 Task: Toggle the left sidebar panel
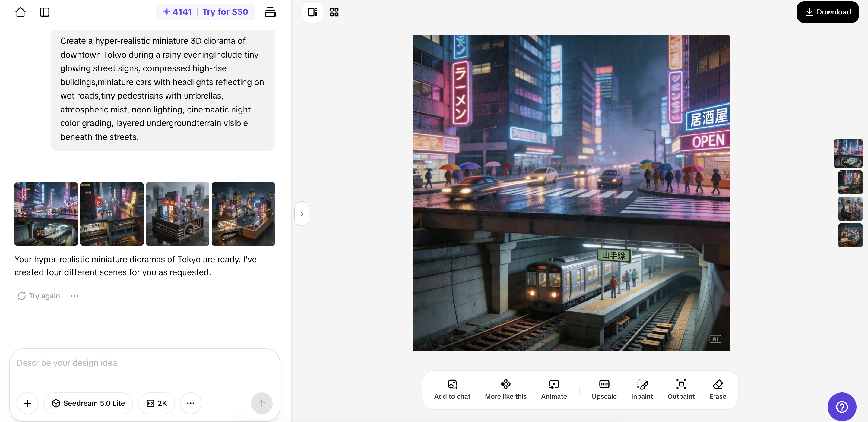point(45,12)
